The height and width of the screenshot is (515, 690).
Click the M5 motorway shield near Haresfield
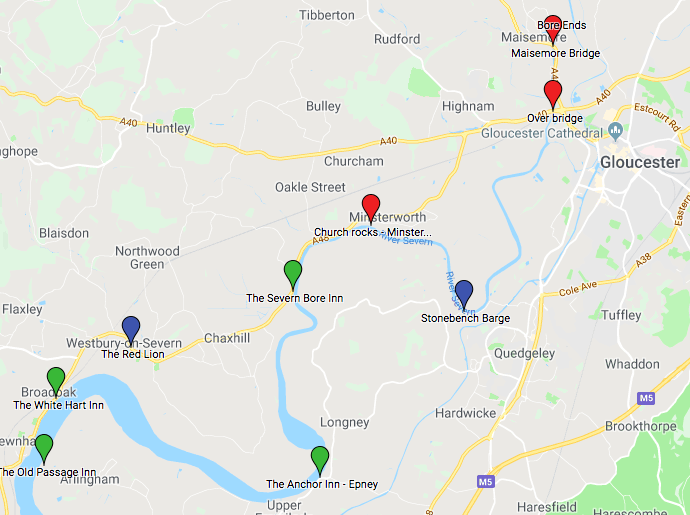coord(485,482)
